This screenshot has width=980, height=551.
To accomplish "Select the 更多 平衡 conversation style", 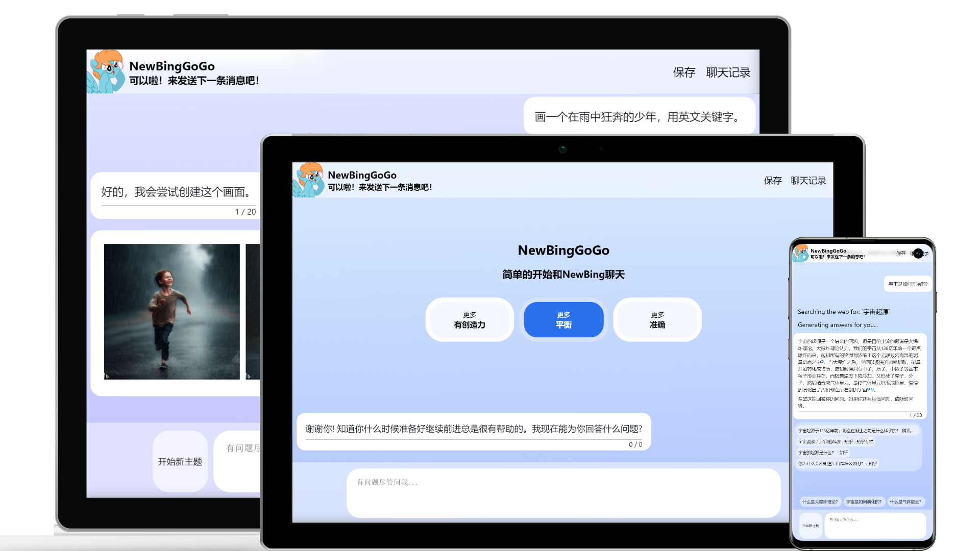I will tap(563, 320).
